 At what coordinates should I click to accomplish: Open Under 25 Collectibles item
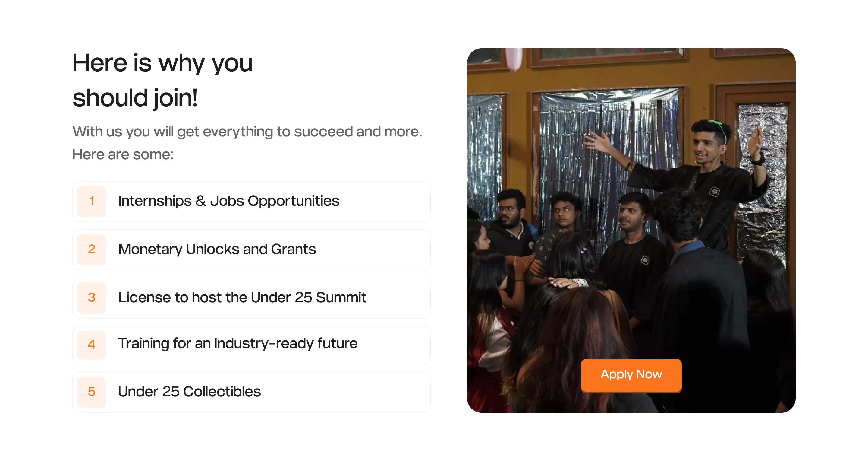pos(252,392)
